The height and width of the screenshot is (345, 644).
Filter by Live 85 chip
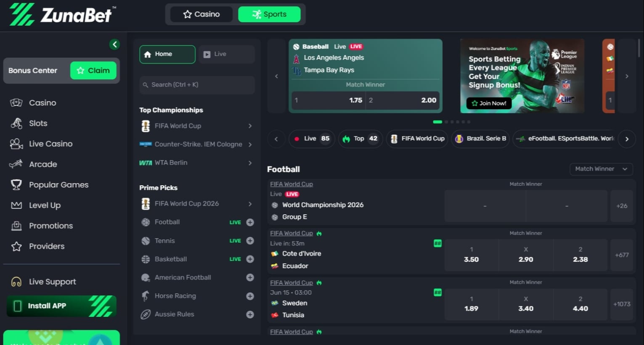(312, 139)
